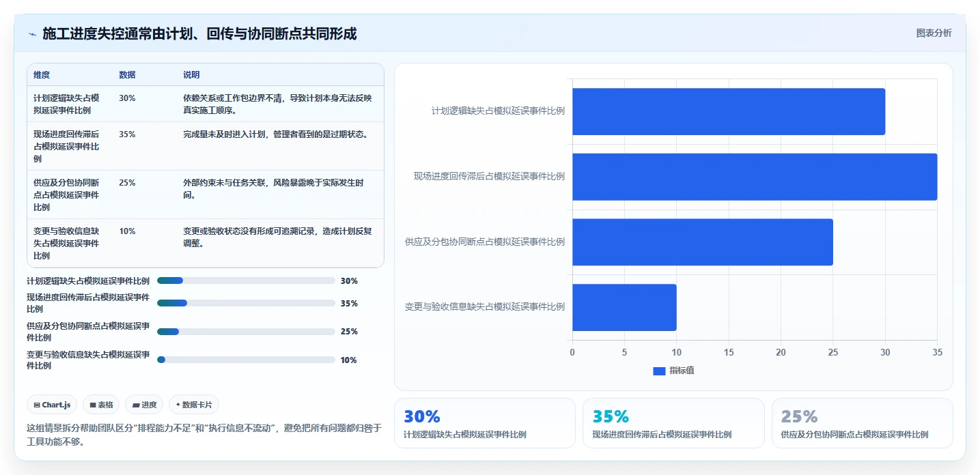This screenshot has height=475, width=980.
Task: Click the 变更与验收信息缺失 10% progress bar
Action: pyautogui.click(x=246, y=360)
